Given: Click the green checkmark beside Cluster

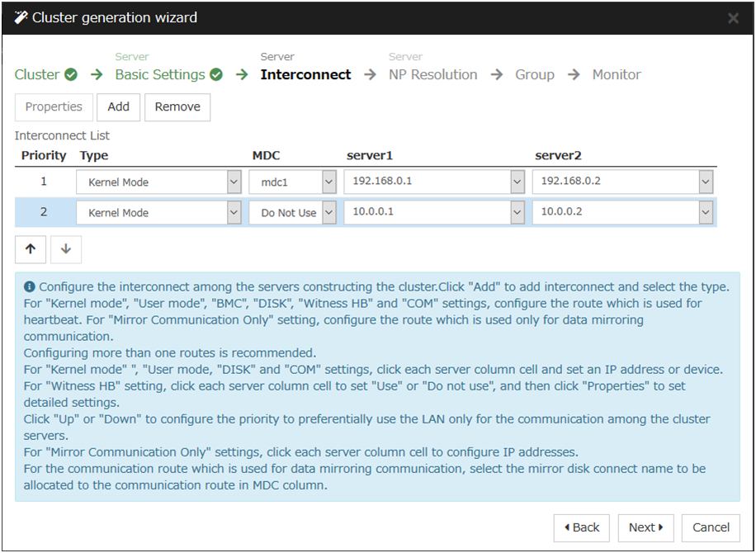Looking at the screenshot, I should pyautogui.click(x=71, y=74).
